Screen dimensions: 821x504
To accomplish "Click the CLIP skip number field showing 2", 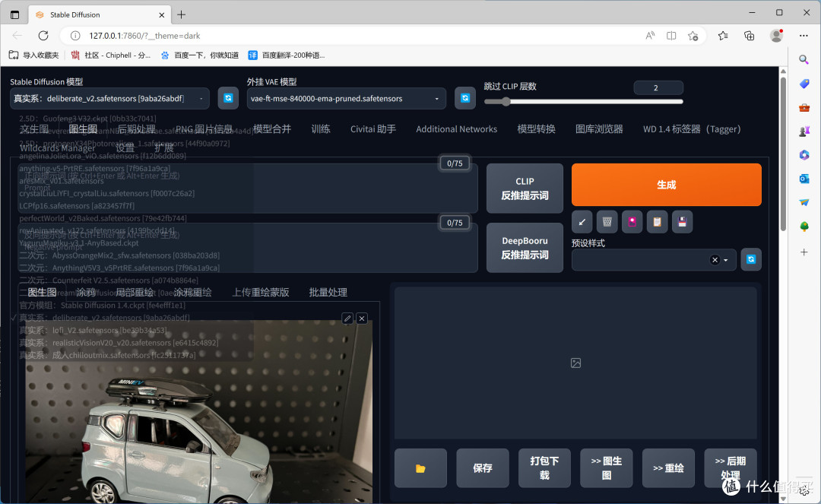I will (x=658, y=88).
